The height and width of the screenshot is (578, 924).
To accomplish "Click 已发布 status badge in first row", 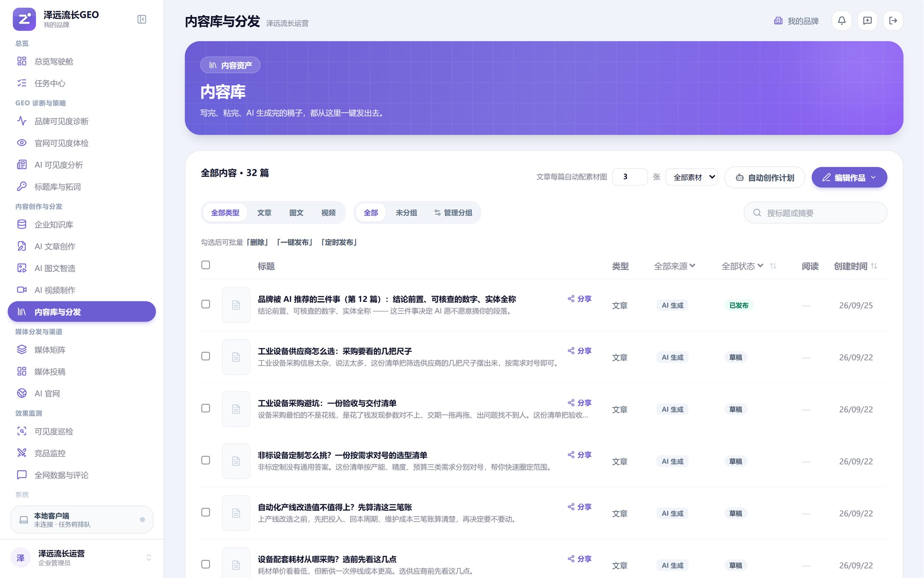I will click(739, 305).
